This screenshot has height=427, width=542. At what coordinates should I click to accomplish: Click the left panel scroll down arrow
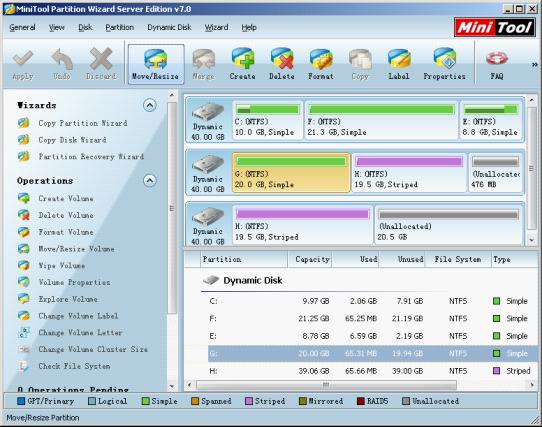[172, 386]
